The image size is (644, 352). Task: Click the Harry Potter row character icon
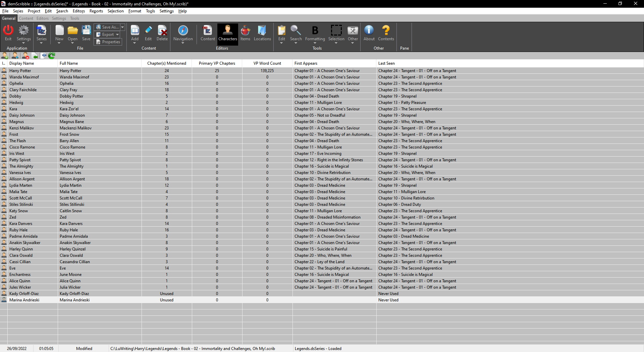[x=4, y=71]
